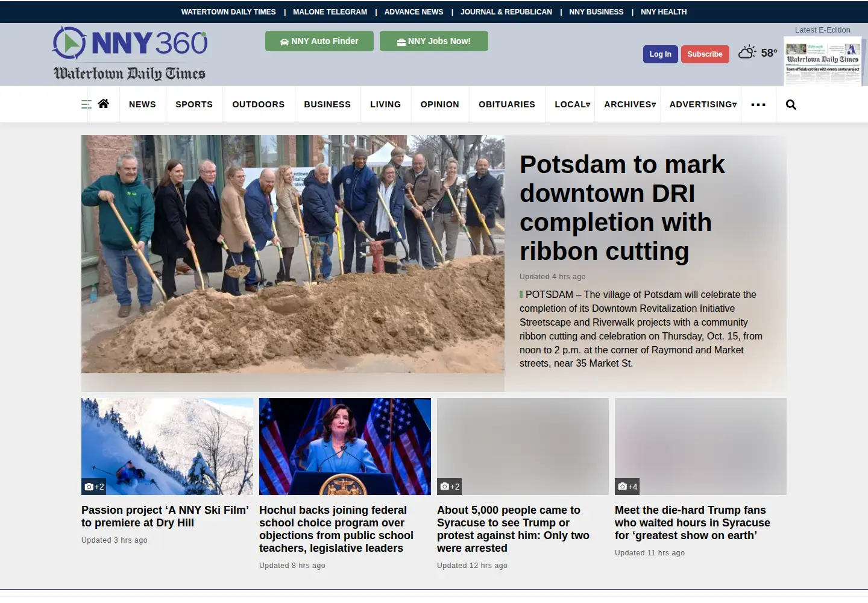
Task: Read 'Hochul backs joining federal school choice' headline
Action: coord(336,529)
